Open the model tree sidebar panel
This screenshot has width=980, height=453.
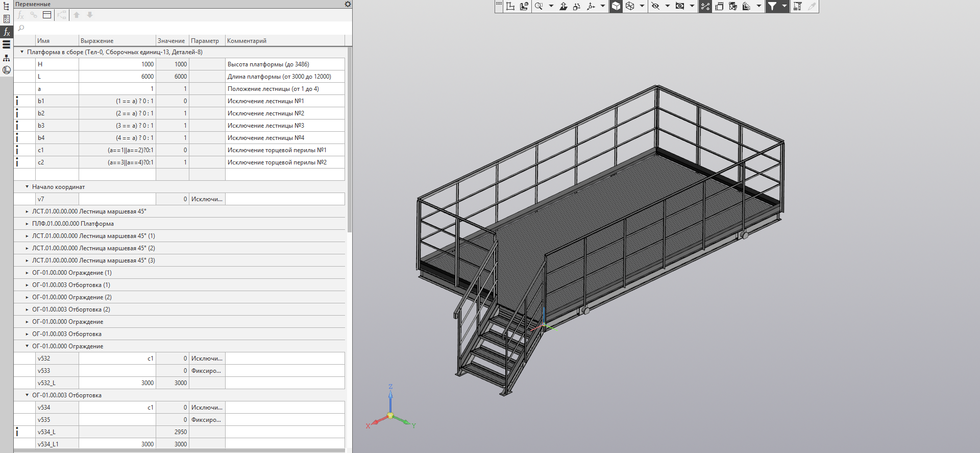[x=7, y=6]
